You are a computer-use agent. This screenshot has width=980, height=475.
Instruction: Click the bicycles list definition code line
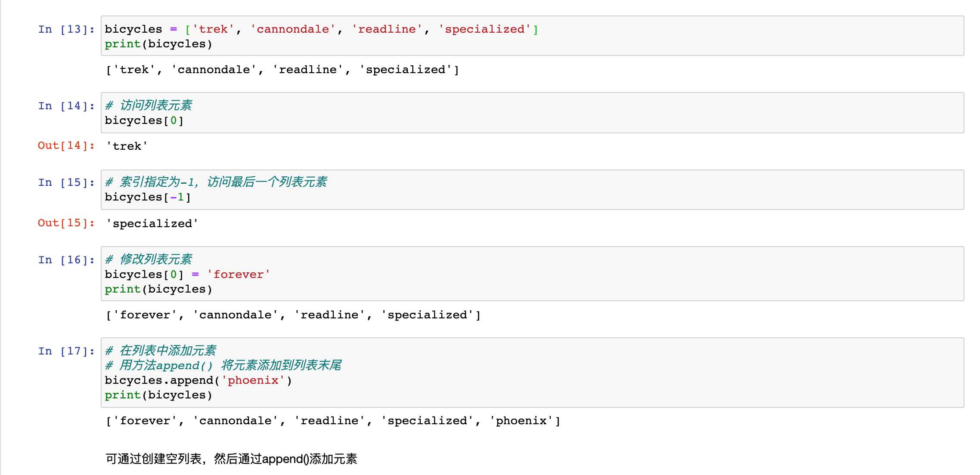(x=321, y=29)
